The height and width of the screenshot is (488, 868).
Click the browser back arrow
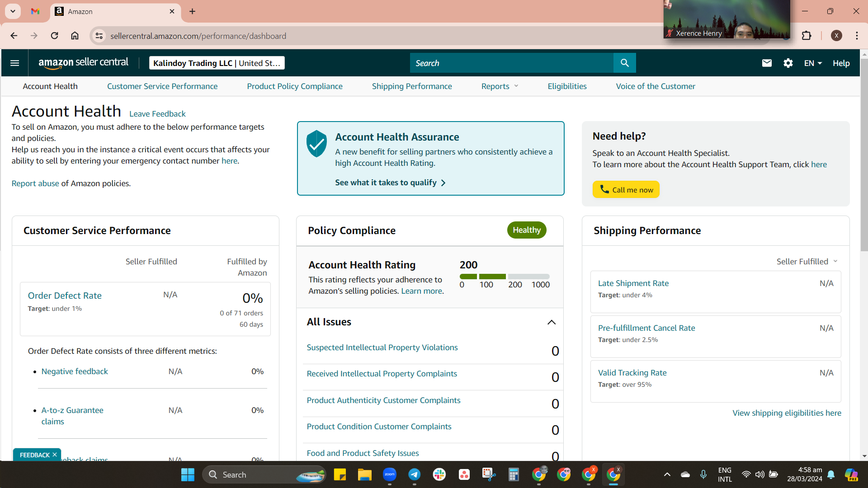(x=14, y=36)
